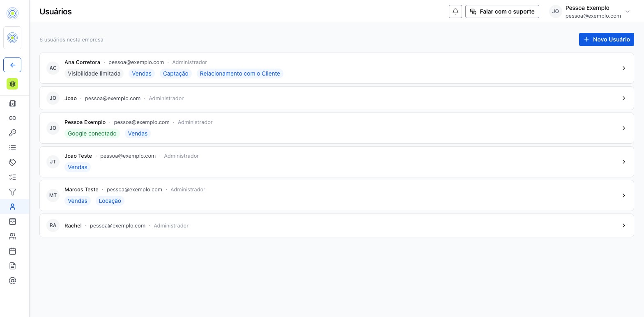Image resolution: width=644 pixels, height=317 pixels.
Task: Click Vendas tag in Joao Teste row
Action: [x=78, y=167]
